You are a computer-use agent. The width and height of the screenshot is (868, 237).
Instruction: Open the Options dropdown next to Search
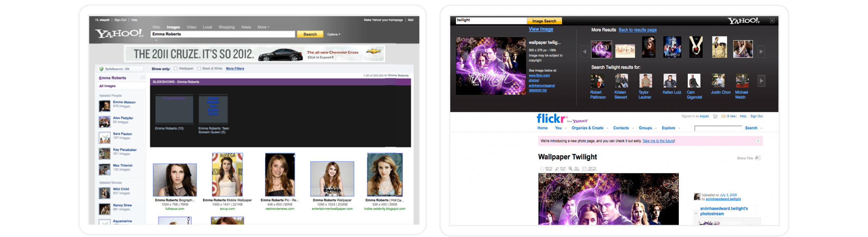tap(334, 34)
